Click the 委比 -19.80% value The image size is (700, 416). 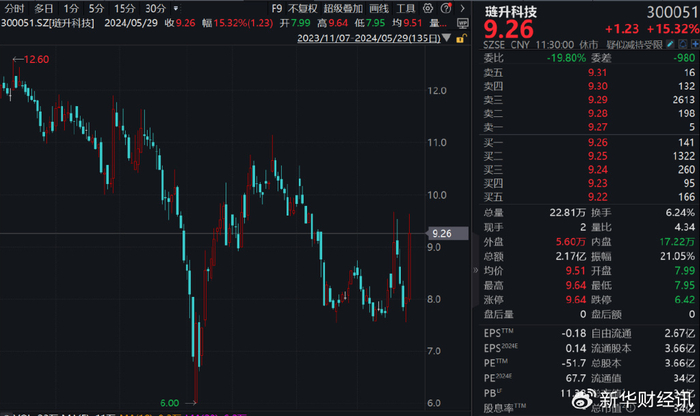566,58
